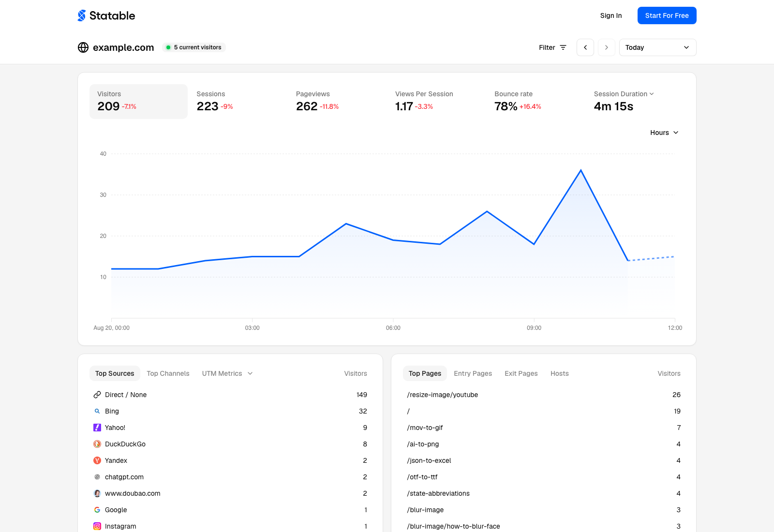Click the DuckDuckGo source icon
774x532 pixels.
pos(97,444)
